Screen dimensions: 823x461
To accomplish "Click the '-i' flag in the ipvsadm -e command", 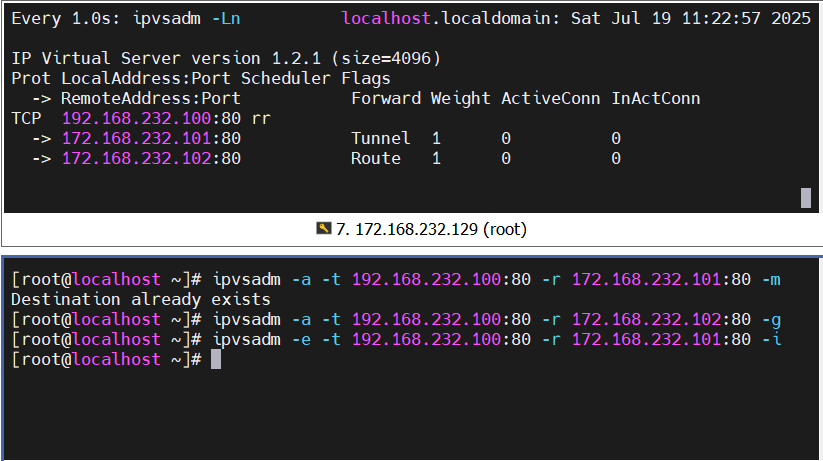I will click(x=771, y=339).
